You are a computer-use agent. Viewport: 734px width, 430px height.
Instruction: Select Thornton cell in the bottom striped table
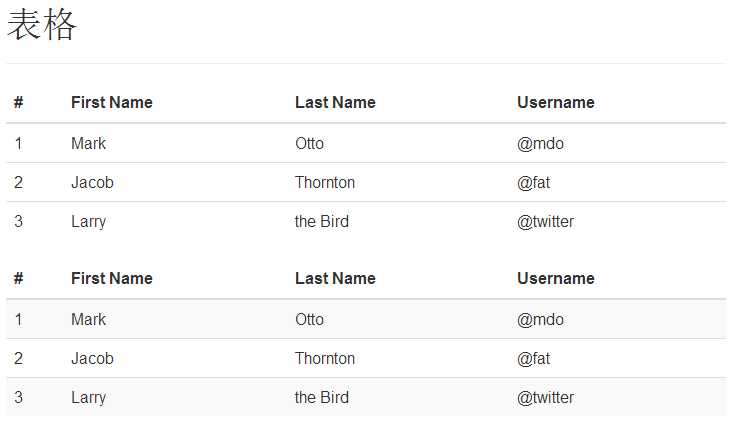click(325, 358)
